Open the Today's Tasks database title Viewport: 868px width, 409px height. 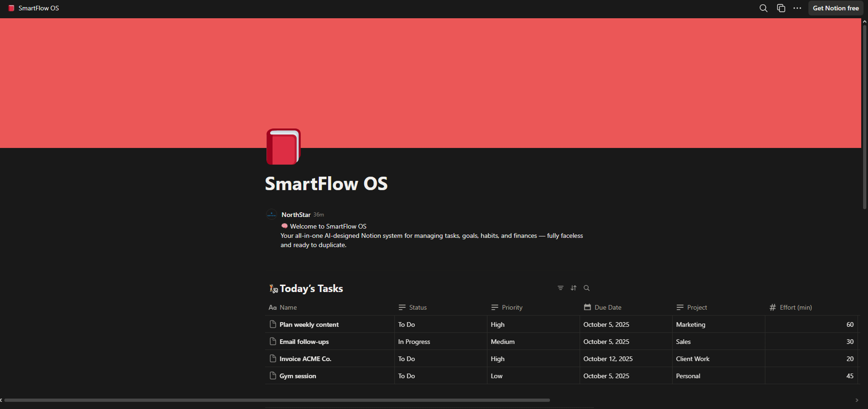point(311,288)
